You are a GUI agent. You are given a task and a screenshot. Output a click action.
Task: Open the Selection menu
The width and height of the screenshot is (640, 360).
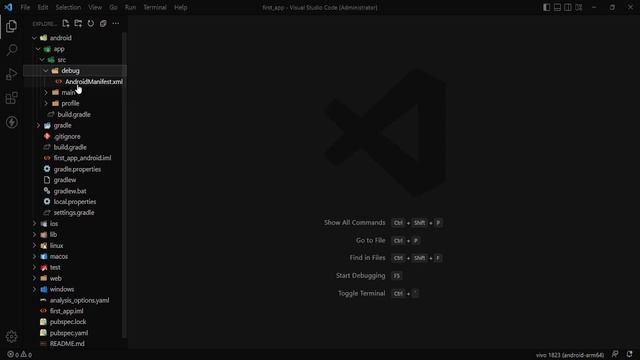pos(68,7)
